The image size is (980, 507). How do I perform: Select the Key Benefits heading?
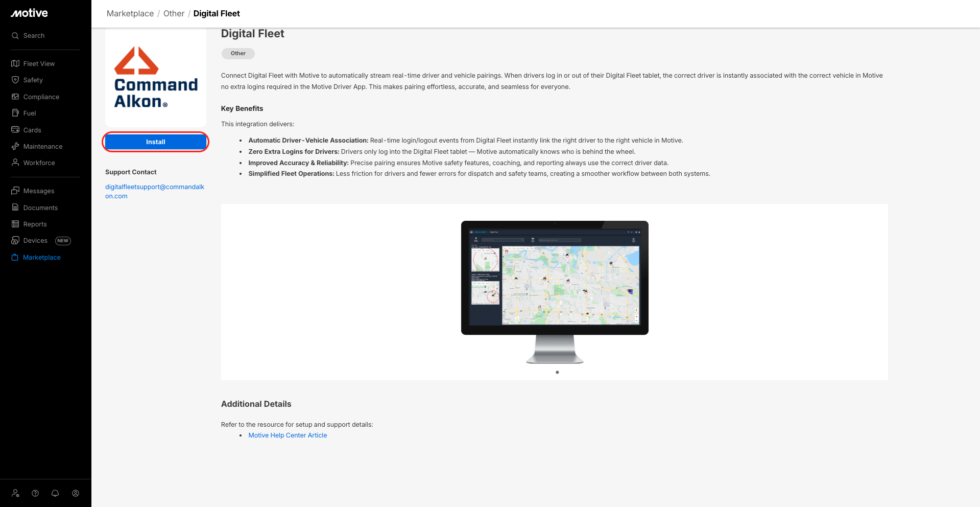click(242, 109)
